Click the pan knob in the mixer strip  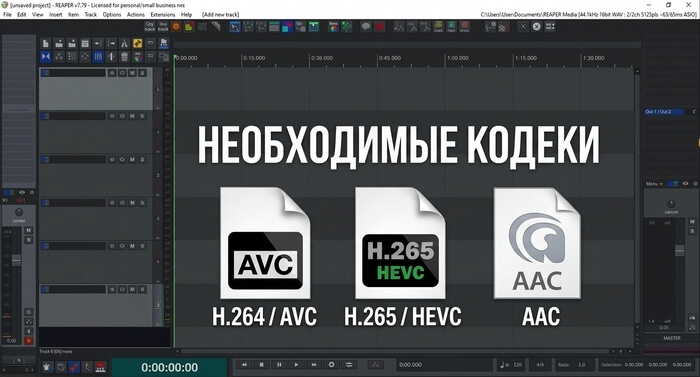click(x=19, y=212)
